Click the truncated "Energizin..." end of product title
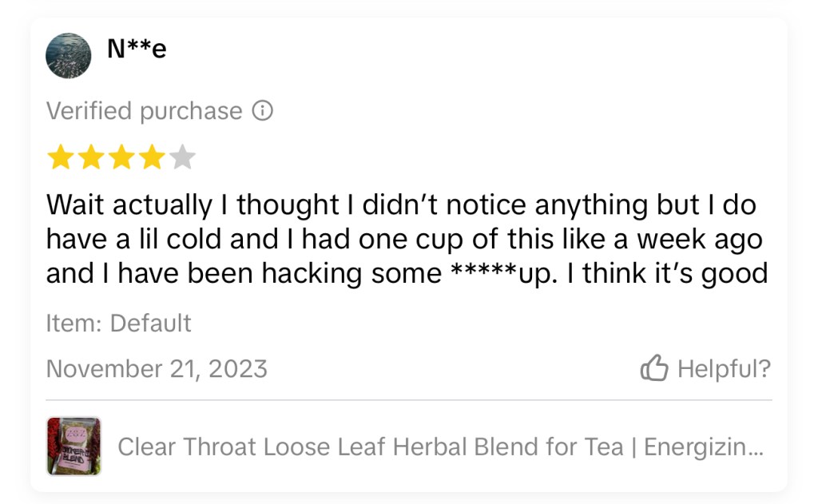The width and height of the screenshot is (818, 504). pyautogui.click(x=703, y=446)
